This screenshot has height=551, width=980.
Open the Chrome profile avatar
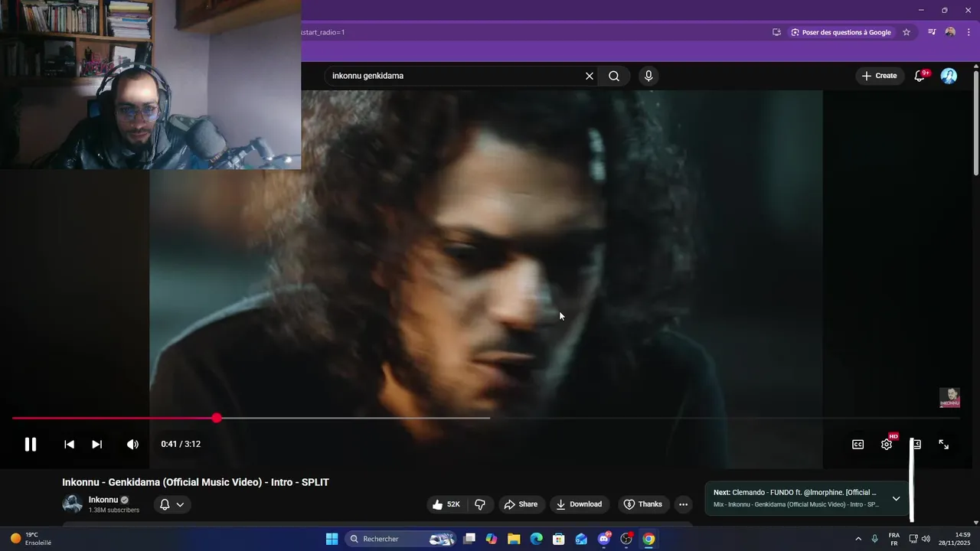coord(950,32)
